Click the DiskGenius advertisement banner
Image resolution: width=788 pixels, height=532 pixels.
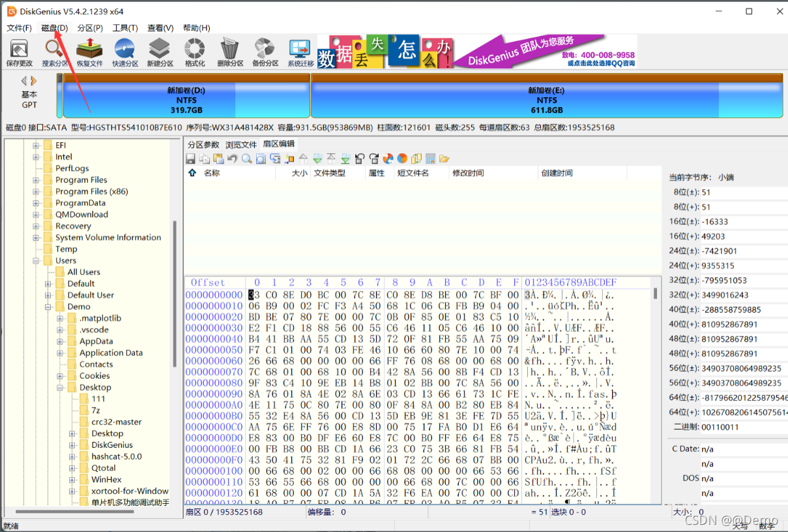(477, 52)
